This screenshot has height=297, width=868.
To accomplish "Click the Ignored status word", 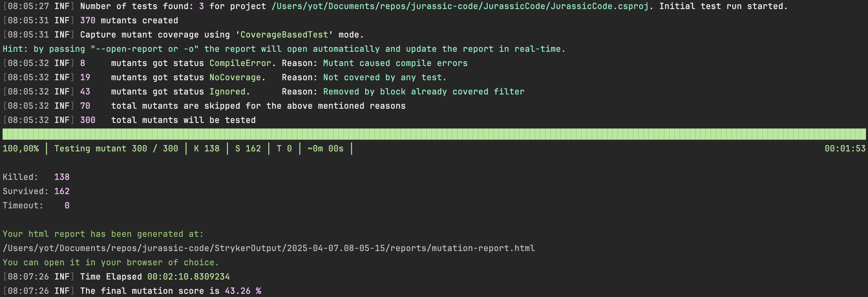I will coord(227,92).
